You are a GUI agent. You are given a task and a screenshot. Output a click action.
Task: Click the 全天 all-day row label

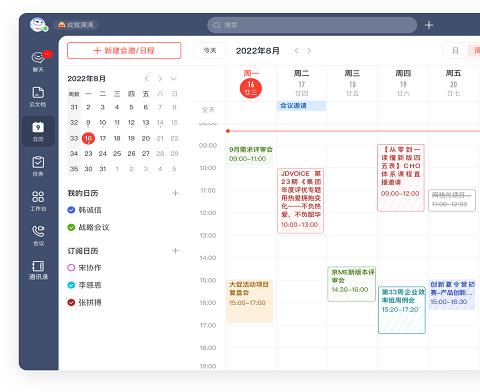coord(208,110)
